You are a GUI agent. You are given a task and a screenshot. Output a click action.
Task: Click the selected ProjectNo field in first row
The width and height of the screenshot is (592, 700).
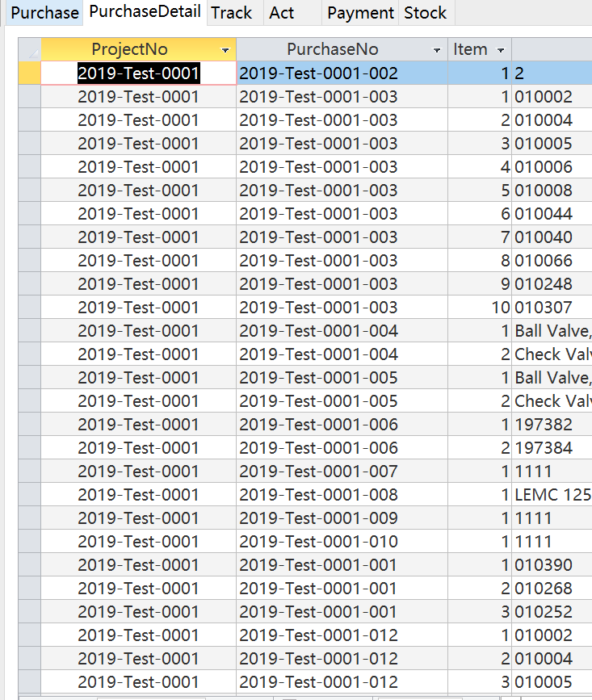138,73
